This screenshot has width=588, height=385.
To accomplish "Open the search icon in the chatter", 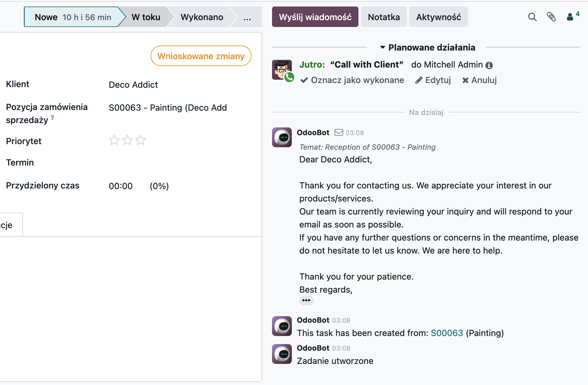I will coord(532,17).
